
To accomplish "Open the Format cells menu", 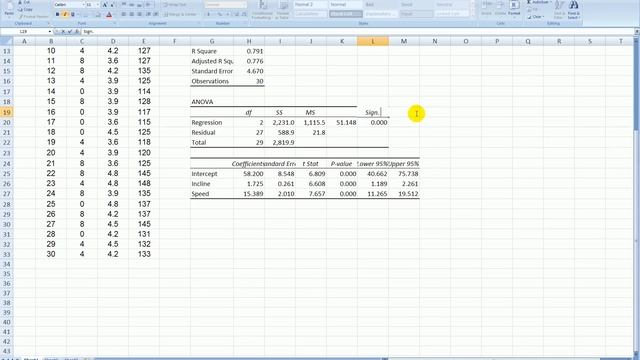I will [x=514, y=9].
